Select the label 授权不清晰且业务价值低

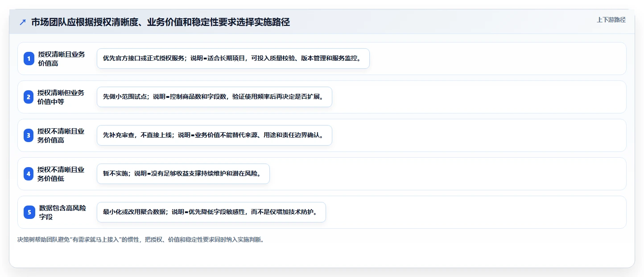point(61,174)
